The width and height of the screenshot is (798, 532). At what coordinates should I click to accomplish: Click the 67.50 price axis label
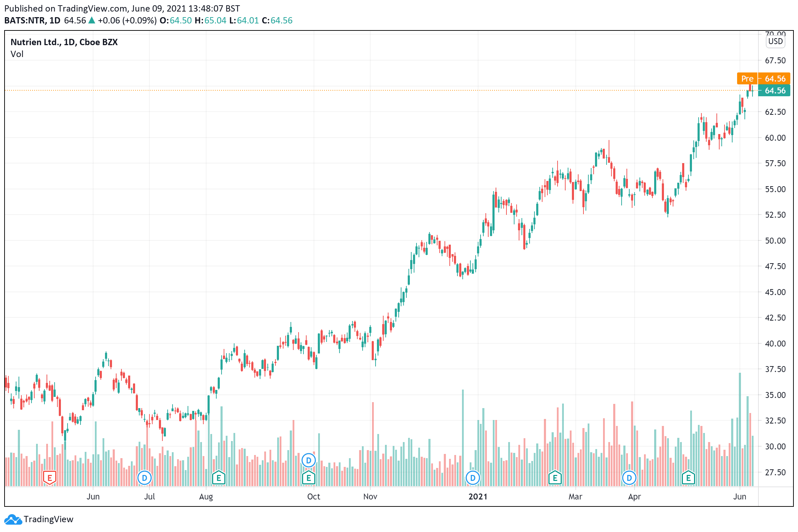[x=775, y=61]
